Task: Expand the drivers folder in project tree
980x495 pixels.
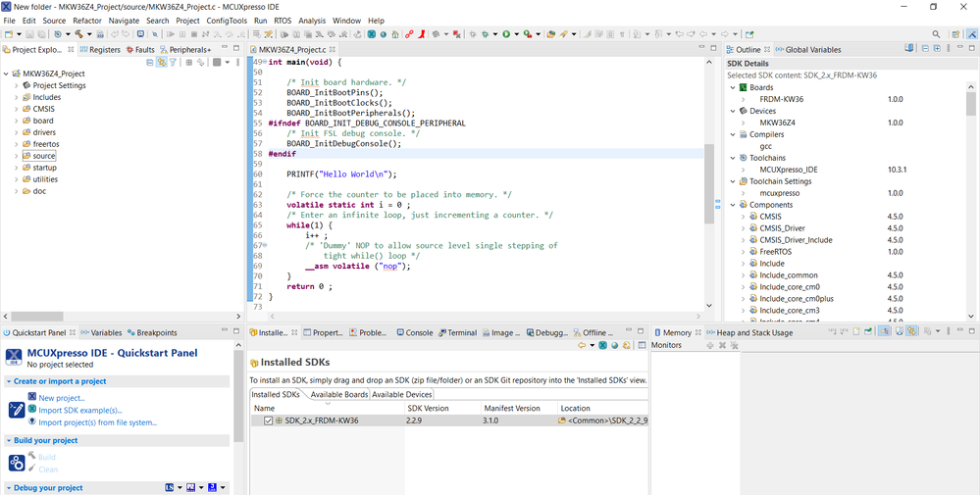Action: [x=17, y=132]
